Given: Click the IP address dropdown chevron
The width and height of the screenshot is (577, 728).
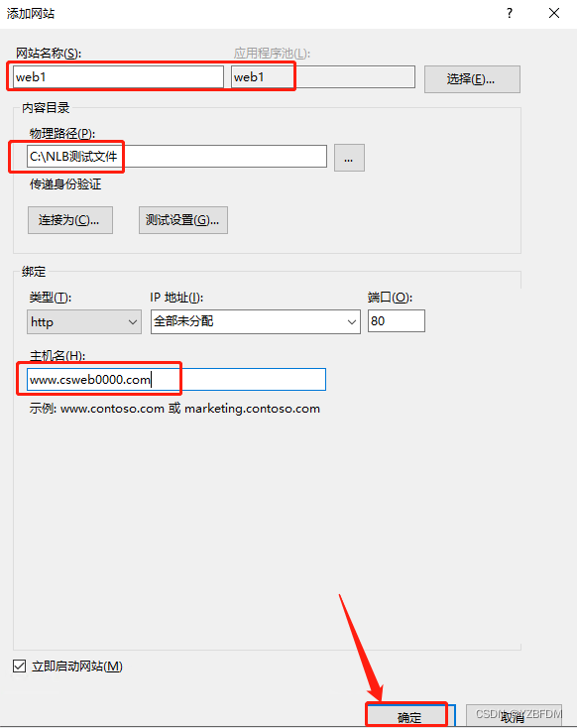Looking at the screenshot, I should (x=352, y=321).
